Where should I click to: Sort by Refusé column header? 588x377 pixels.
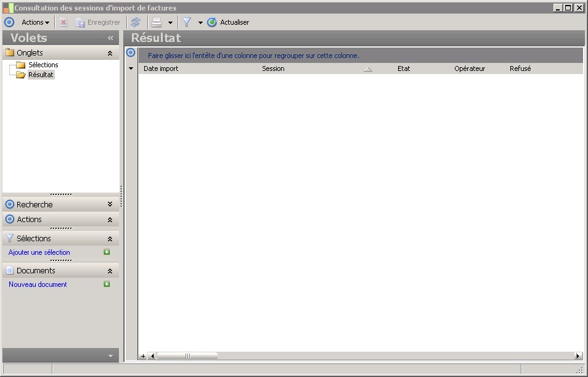click(x=520, y=68)
